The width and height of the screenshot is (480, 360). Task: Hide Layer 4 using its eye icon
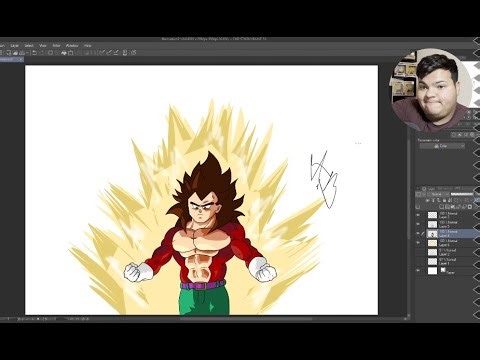[x=418, y=233]
